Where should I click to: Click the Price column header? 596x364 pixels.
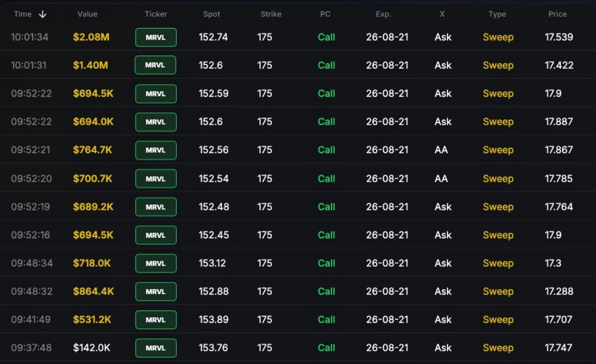tap(557, 14)
